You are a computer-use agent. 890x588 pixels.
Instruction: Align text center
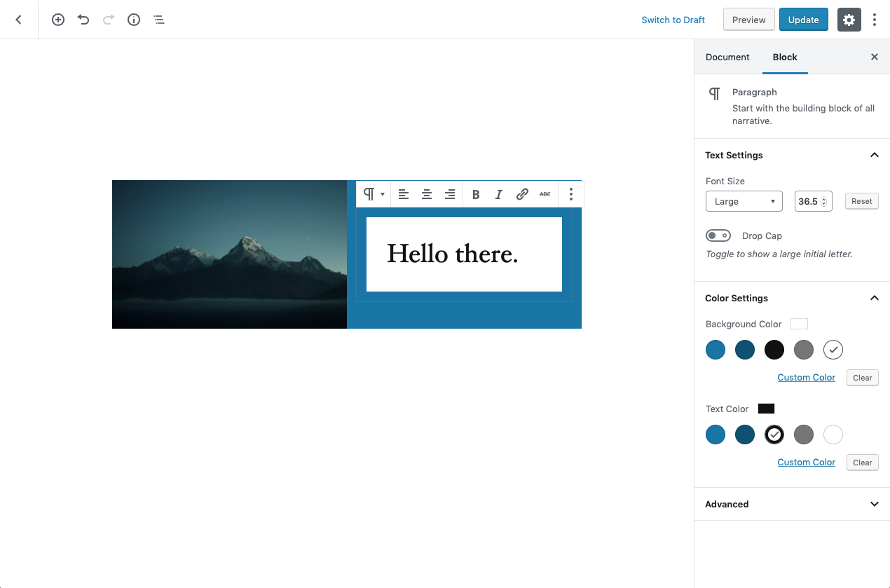coord(427,194)
